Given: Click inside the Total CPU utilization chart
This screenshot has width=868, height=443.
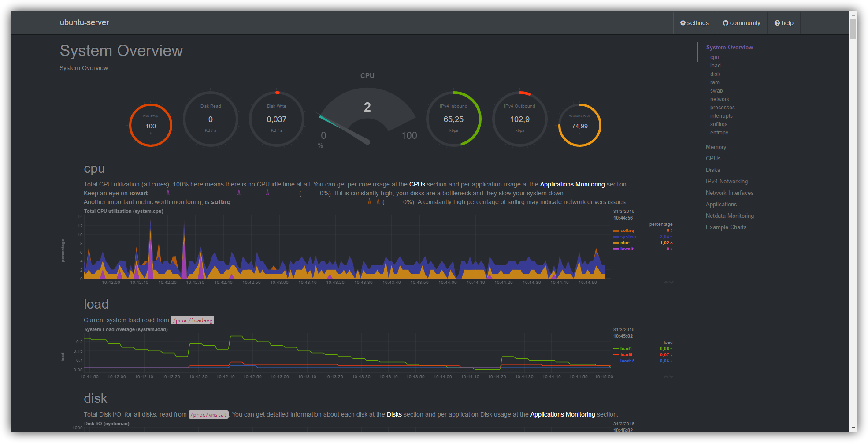Looking at the screenshot, I should coord(344,247).
